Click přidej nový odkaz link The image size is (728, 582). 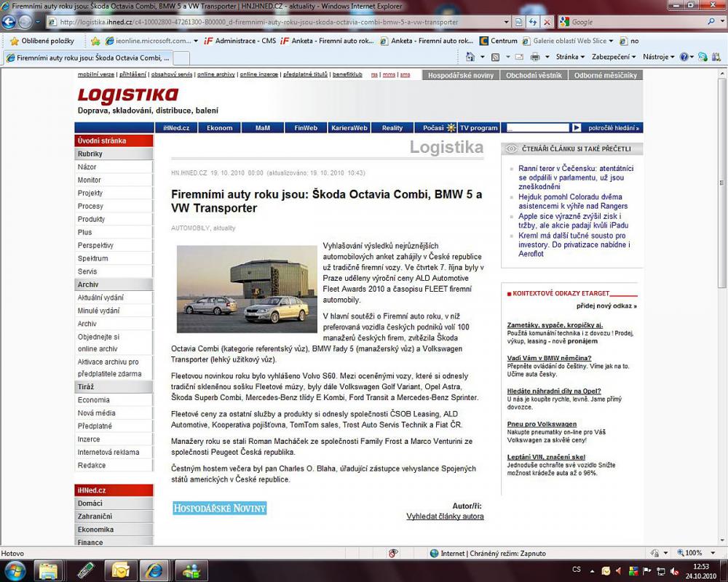606,306
